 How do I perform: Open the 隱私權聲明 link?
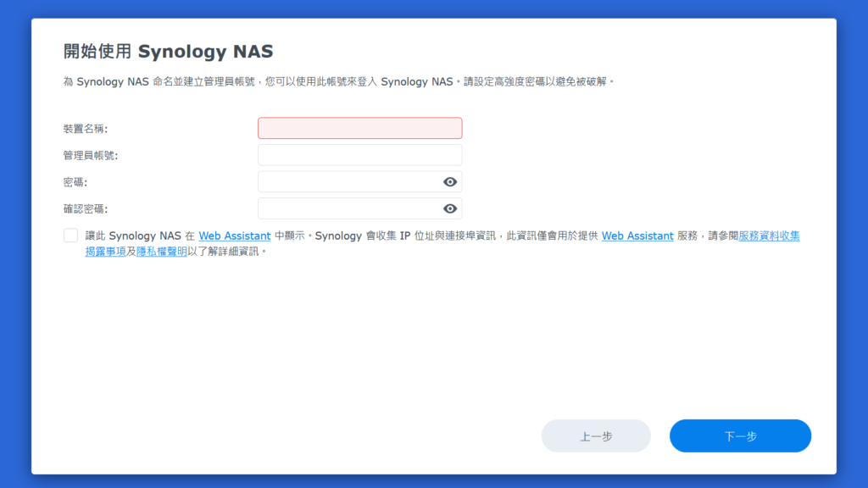coord(162,252)
